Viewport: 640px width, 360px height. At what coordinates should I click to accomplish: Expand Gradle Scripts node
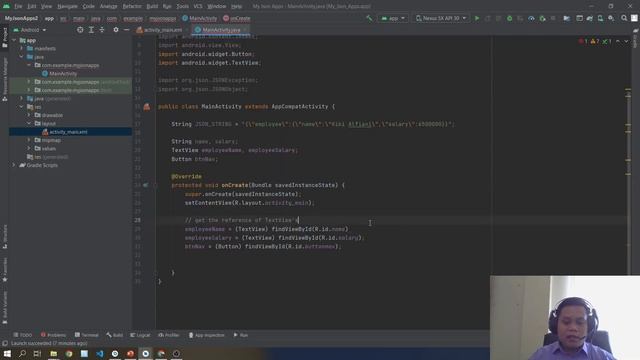click(x=14, y=165)
